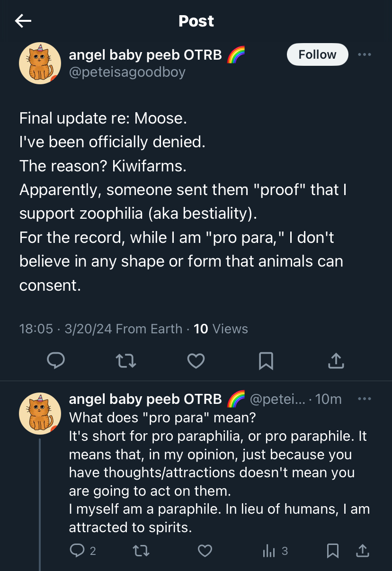Like the main post with heart icon
This screenshot has width=392, height=571.
tap(196, 361)
